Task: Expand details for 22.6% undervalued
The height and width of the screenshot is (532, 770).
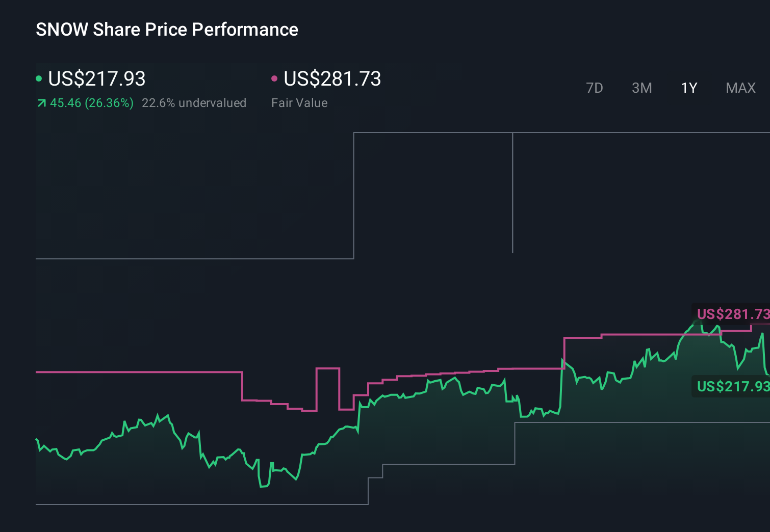Action: [194, 103]
